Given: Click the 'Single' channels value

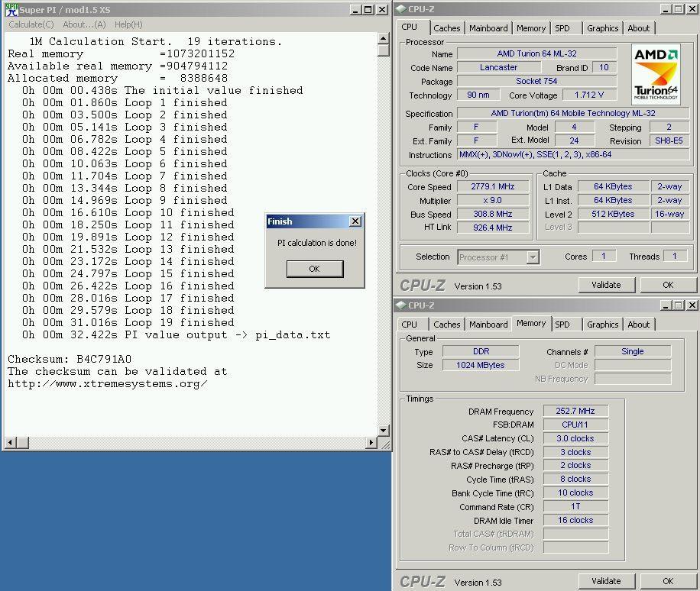Looking at the screenshot, I should coord(633,351).
